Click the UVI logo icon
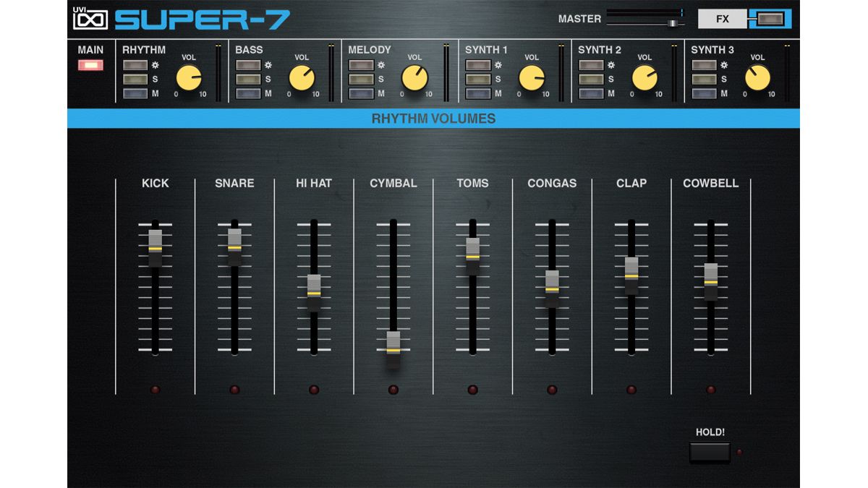868x488 pixels. pos(90,19)
